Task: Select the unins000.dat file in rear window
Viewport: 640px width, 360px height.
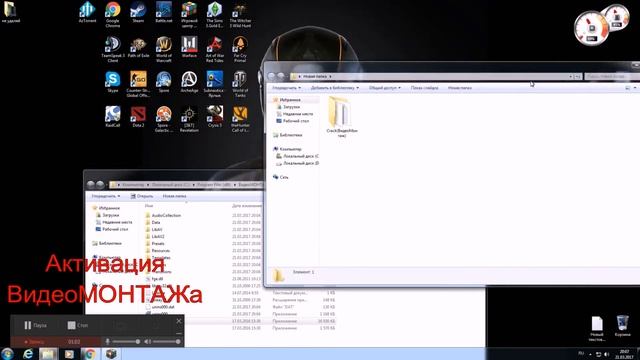Action: coord(160,307)
